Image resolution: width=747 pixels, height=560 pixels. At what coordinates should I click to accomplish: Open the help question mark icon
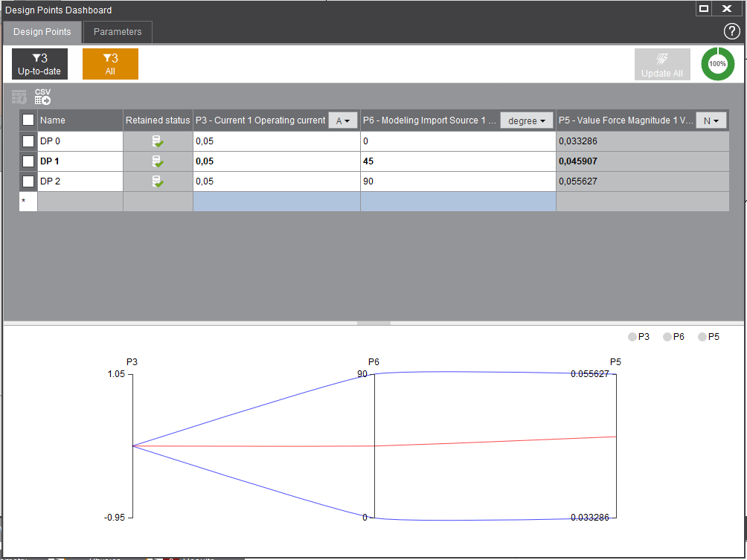[x=732, y=31]
